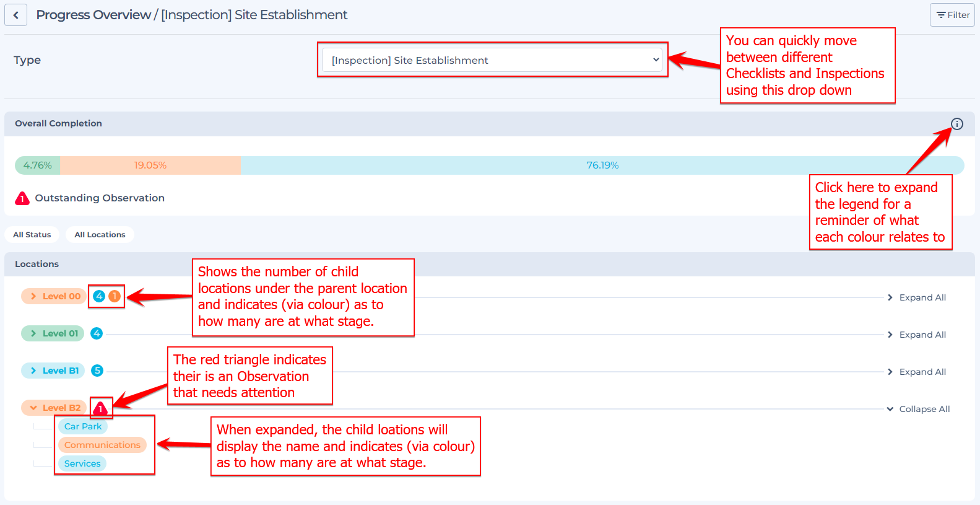980x505 pixels.
Task: Expand the Level B1 location
Action: [x=54, y=371]
